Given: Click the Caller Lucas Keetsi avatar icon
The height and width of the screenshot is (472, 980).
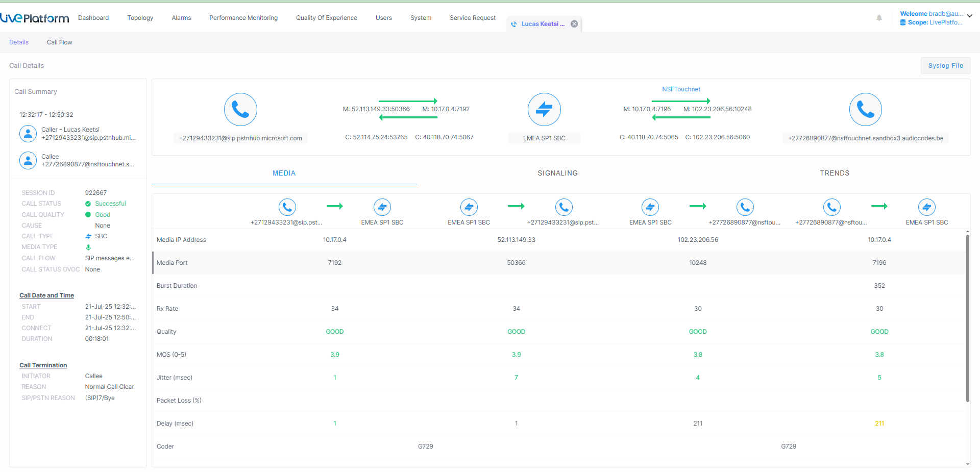Looking at the screenshot, I should [28, 134].
